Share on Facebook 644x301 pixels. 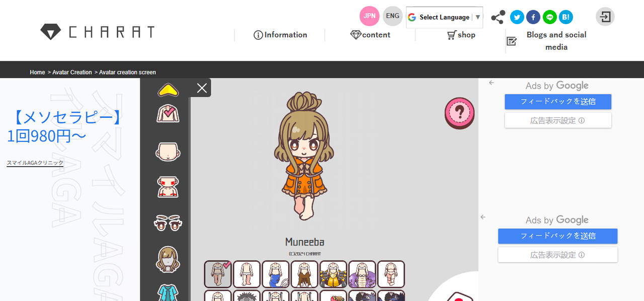[533, 18]
